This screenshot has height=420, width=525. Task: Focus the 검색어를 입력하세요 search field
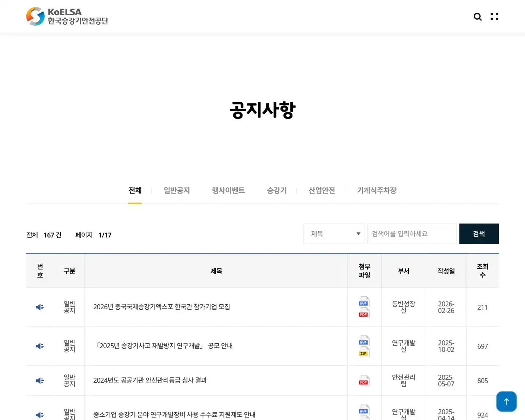tap(412, 234)
